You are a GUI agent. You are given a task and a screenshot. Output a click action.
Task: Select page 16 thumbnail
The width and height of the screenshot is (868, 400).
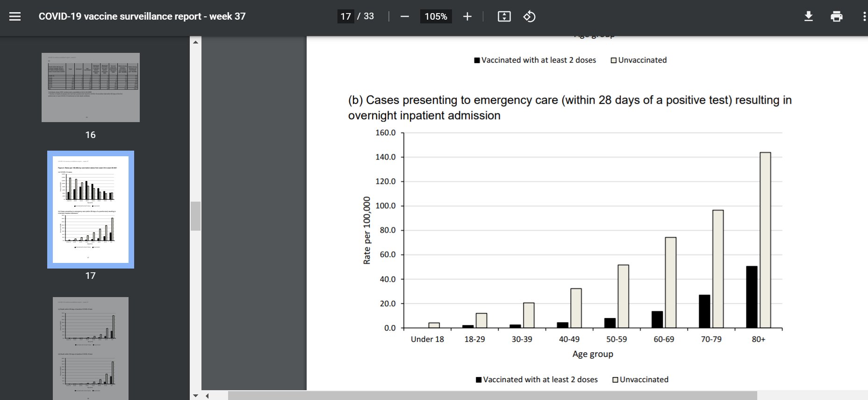click(91, 87)
